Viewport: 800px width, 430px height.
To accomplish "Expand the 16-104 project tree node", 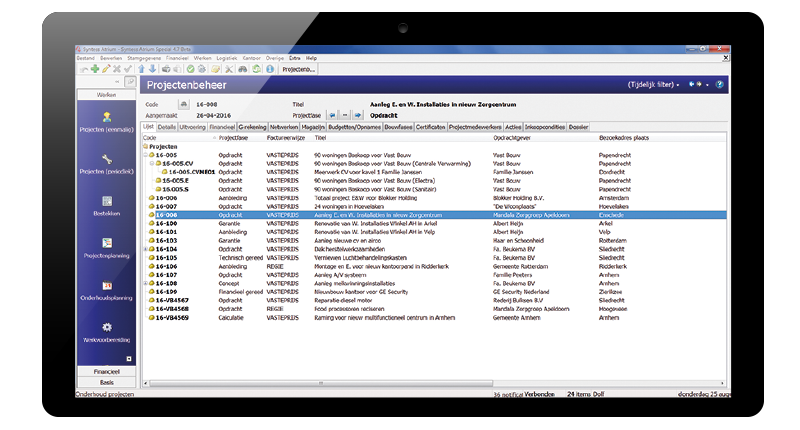I will coord(146,249).
